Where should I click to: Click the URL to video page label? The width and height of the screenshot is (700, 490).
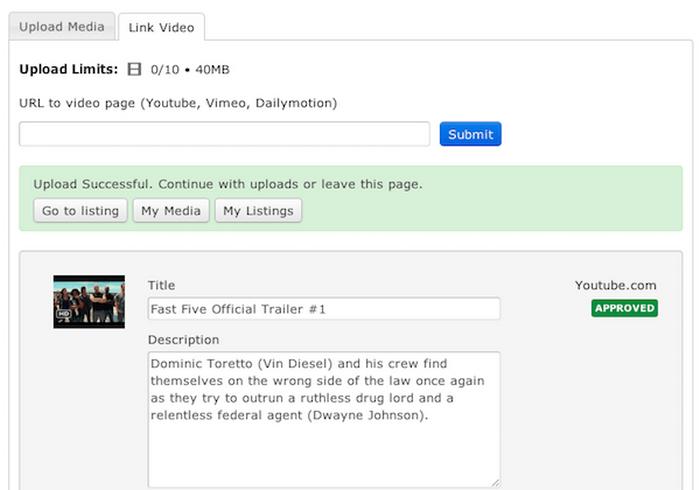click(x=178, y=103)
